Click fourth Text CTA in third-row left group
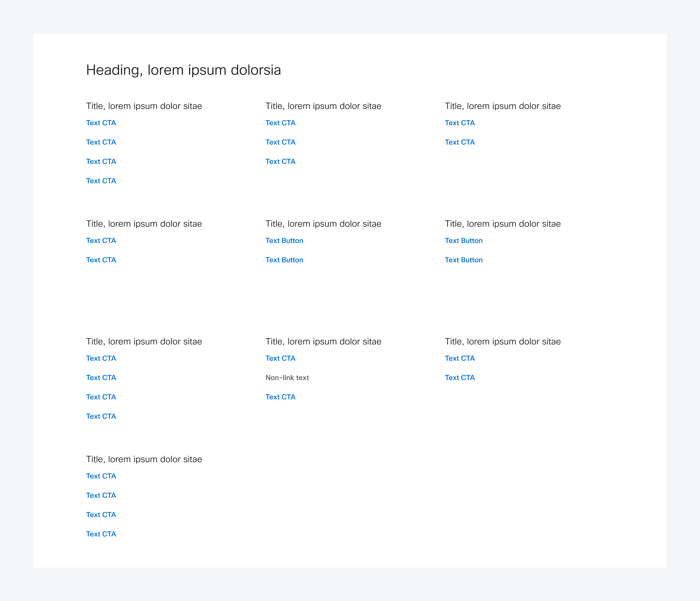This screenshot has height=601, width=700. click(x=101, y=416)
